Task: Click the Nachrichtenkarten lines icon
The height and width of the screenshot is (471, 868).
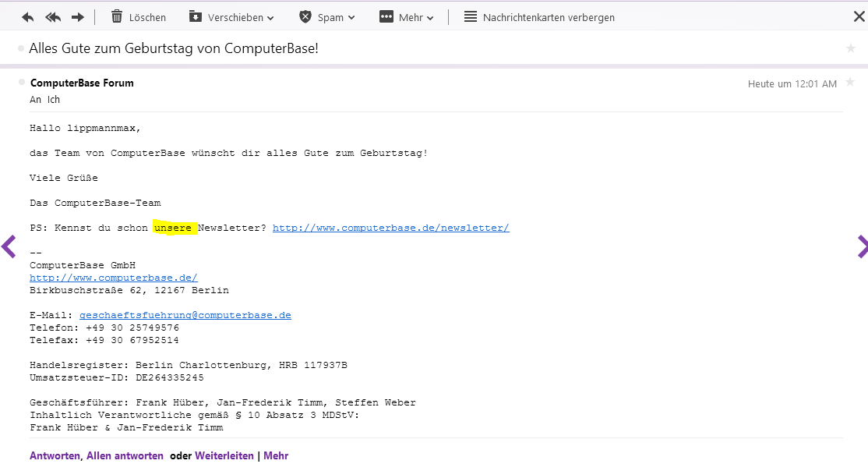Action: [471, 16]
